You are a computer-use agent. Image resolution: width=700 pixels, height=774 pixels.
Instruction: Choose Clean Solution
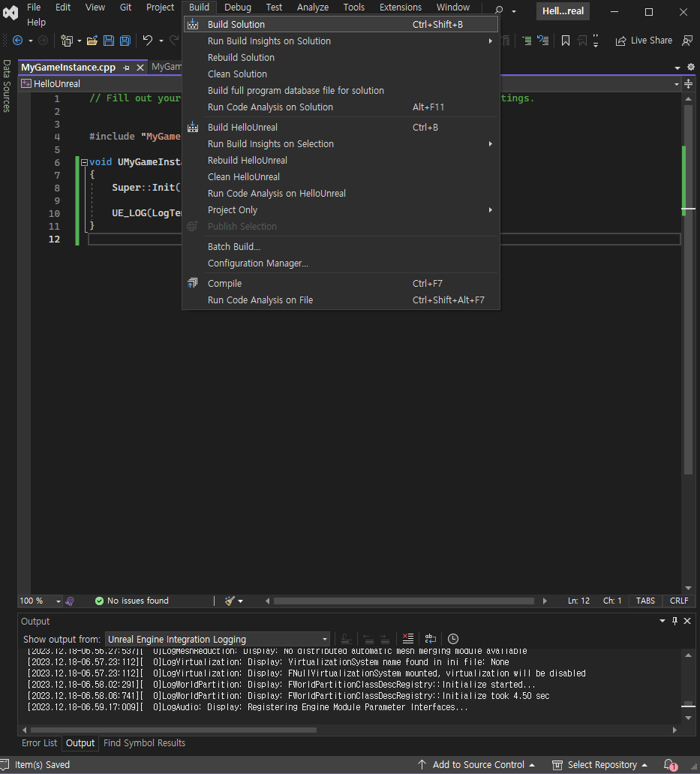pos(341,74)
